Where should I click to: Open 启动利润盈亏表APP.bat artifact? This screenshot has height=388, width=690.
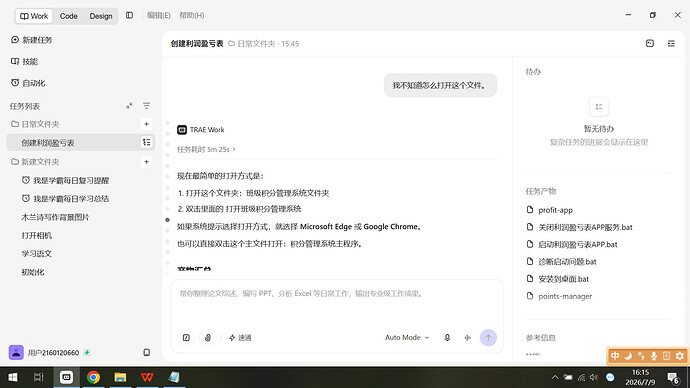click(x=578, y=244)
